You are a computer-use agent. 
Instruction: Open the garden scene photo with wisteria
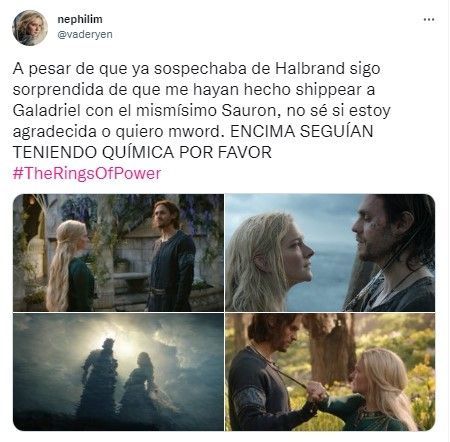tap(118, 253)
